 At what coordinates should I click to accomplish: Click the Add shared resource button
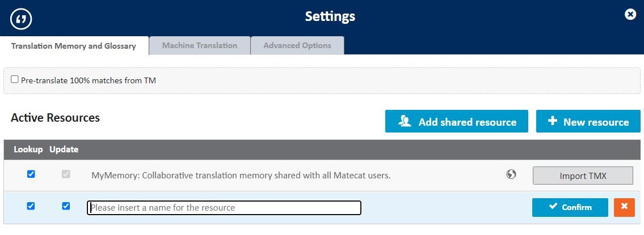[456, 122]
